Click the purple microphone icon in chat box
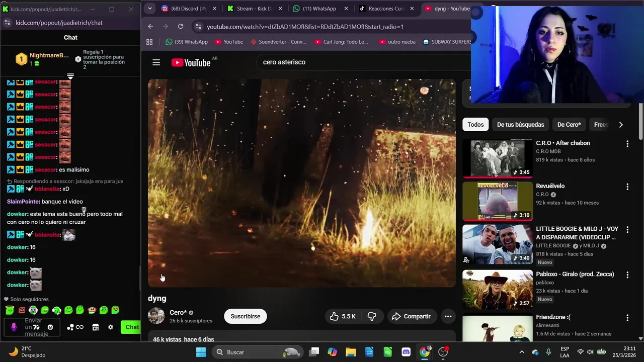Screen dimensions: 644x362 [x=14, y=327]
